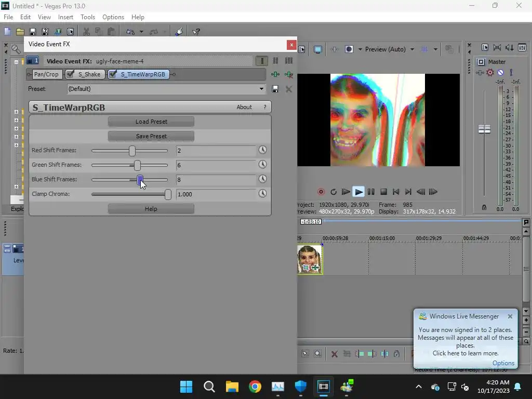Image resolution: width=532 pixels, height=399 pixels.
Task: Open the Insert menu
Action: 65,17
